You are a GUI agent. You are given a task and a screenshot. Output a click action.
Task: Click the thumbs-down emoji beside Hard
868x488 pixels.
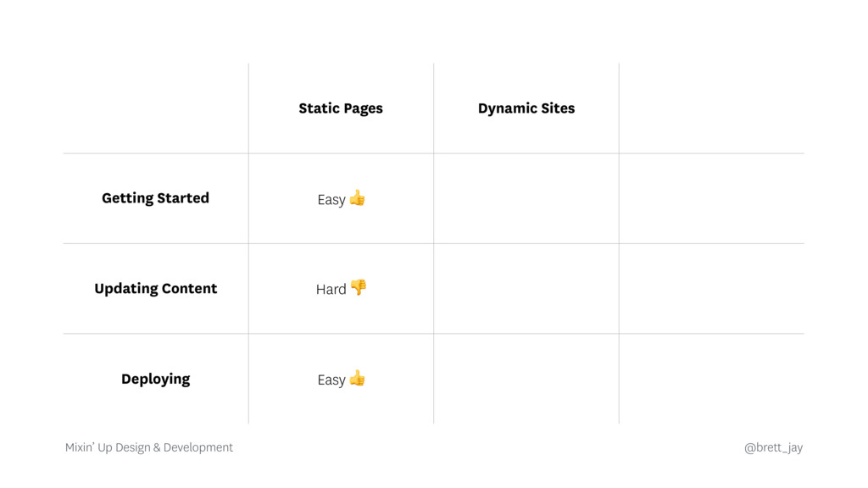pyautogui.click(x=359, y=287)
